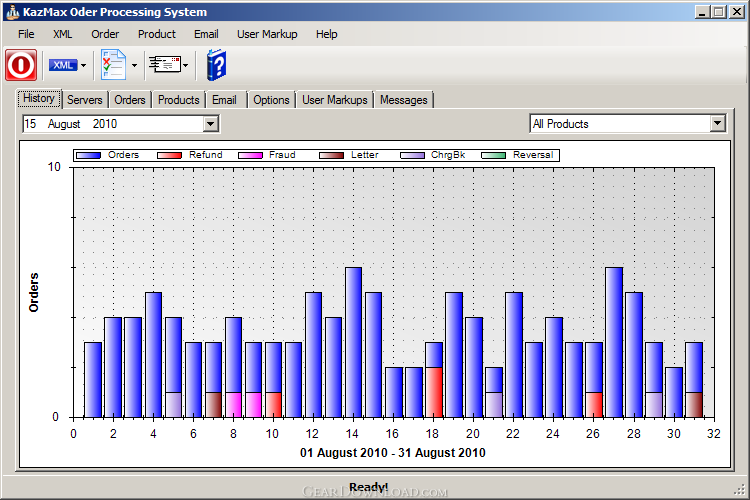This screenshot has height=500, width=750.
Task: Click the '01 August 2010 - 31 August 2010' label
Action: 393,453
